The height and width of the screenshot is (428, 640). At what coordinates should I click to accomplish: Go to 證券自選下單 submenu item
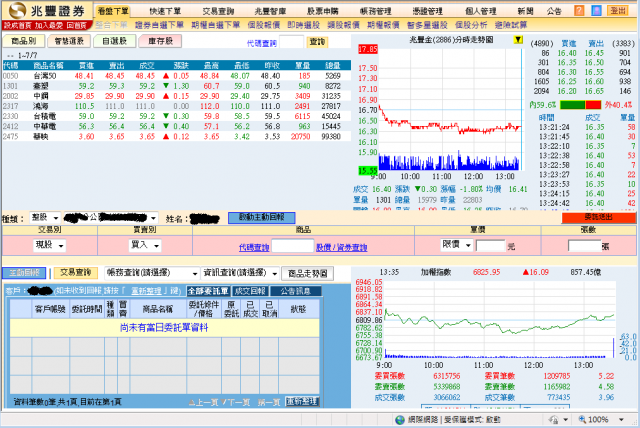tap(159, 25)
